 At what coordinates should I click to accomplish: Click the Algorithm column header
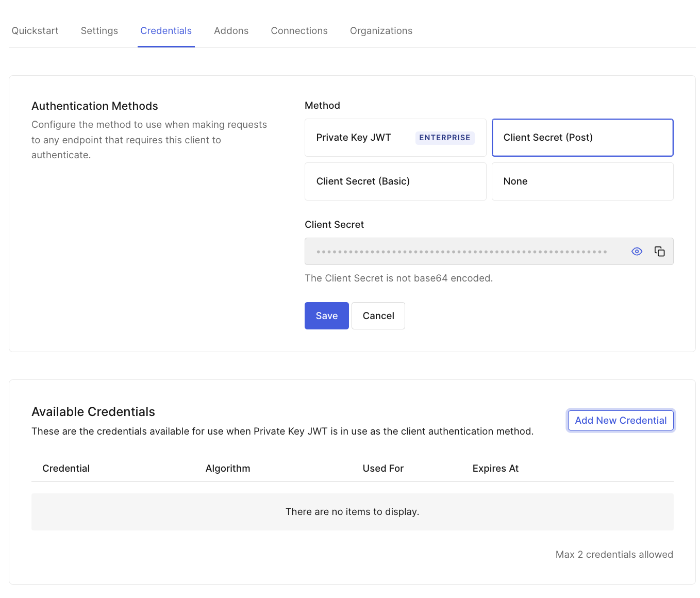(227, 468)
